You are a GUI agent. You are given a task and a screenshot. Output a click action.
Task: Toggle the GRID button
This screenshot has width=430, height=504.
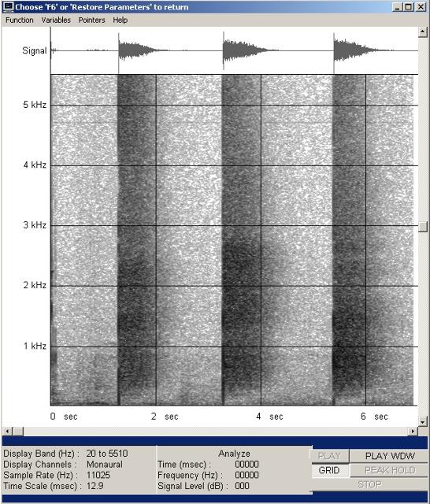[x=329, y=470]
